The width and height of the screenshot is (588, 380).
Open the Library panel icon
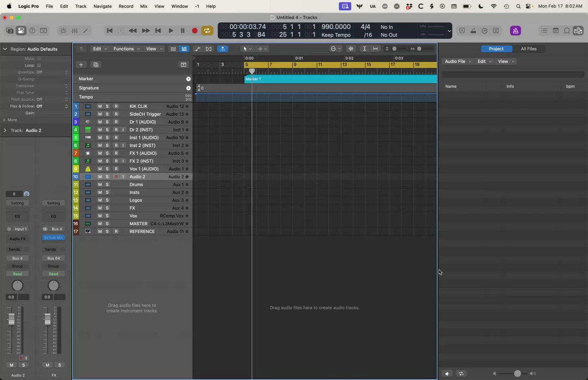10,31
